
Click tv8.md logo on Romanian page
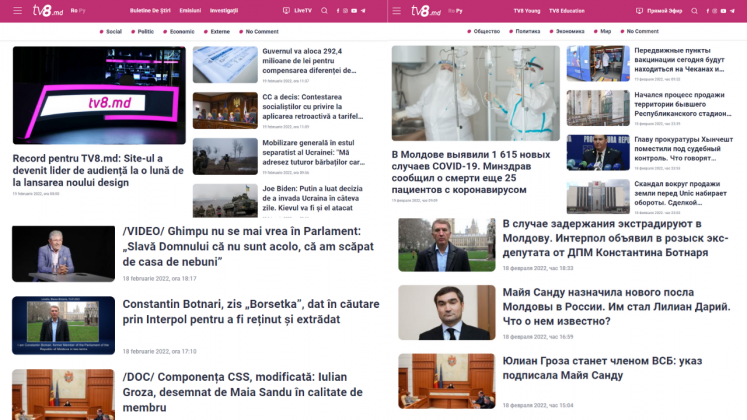[48, 10]
